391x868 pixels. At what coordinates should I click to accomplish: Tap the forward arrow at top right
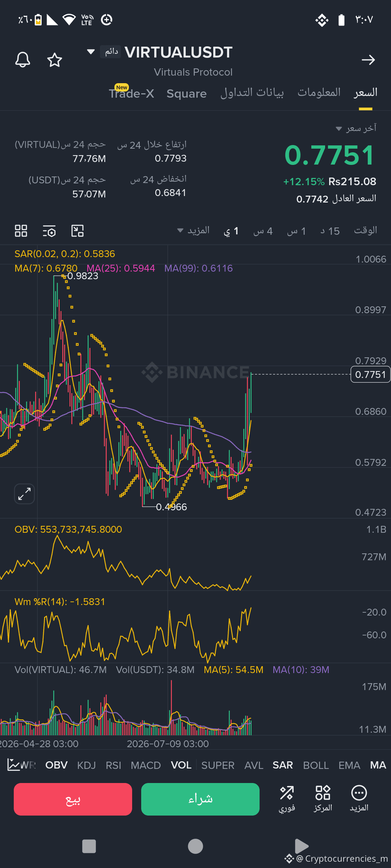[x=368, y=60]
